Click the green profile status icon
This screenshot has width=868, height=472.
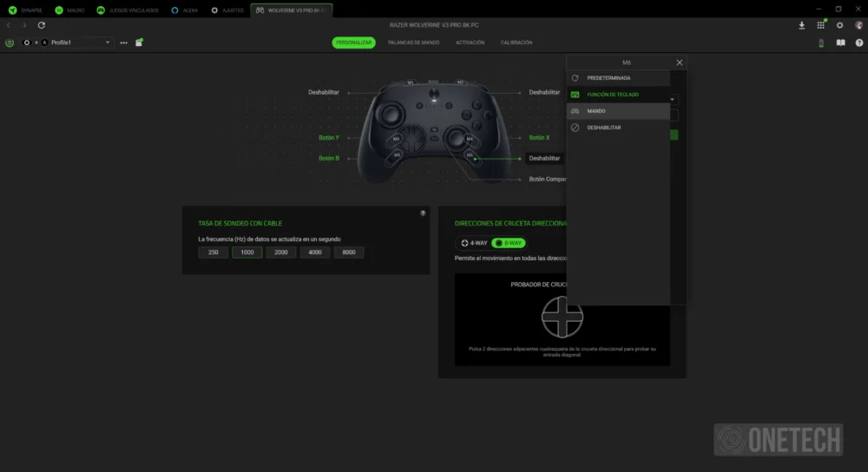[x=10, y=43]
